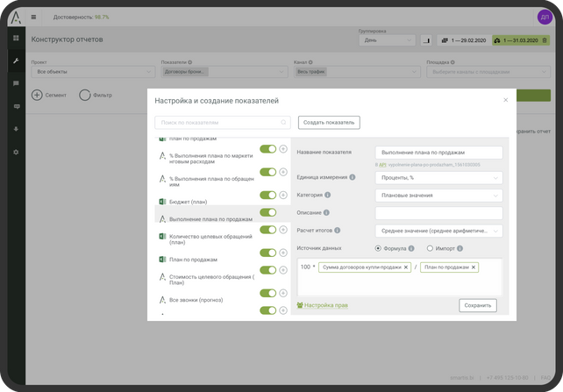Click the Создать показатель button
The height and width of the screenshot is (392, 563).
pyautogui.click(x=329, y=122)
